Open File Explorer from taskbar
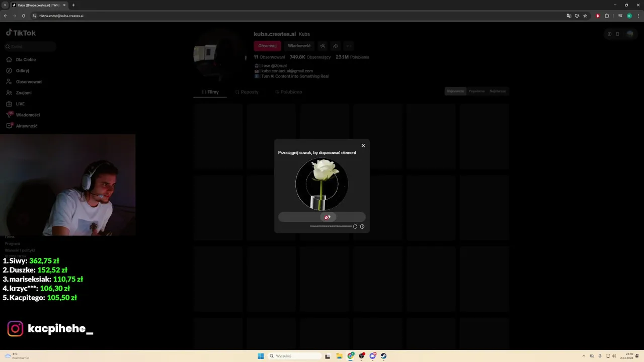 [x=339, y=356]
